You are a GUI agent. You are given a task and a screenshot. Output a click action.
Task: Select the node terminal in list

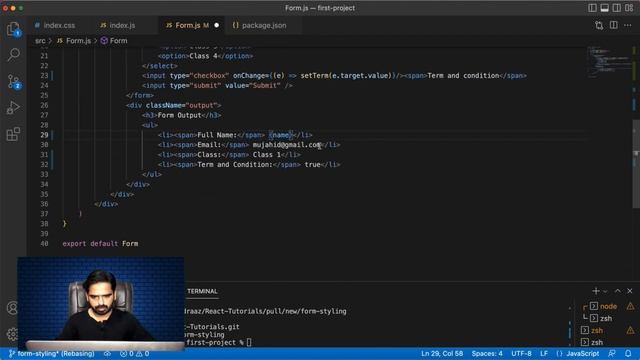tap(608, 306)
